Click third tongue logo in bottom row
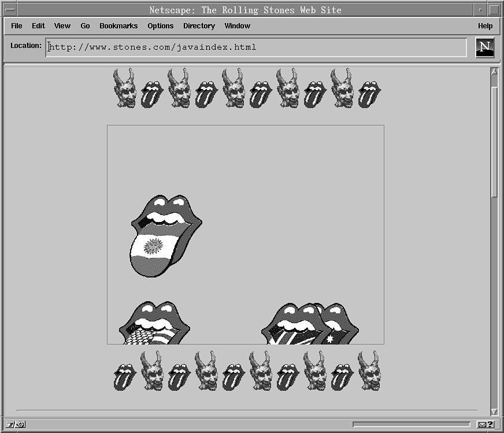 234,377
